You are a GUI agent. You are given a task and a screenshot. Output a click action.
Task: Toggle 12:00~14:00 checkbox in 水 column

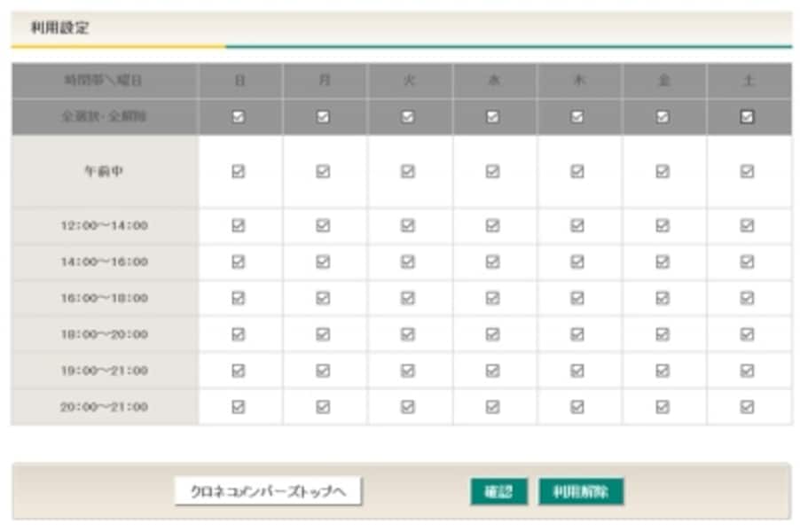click(492, 225)
